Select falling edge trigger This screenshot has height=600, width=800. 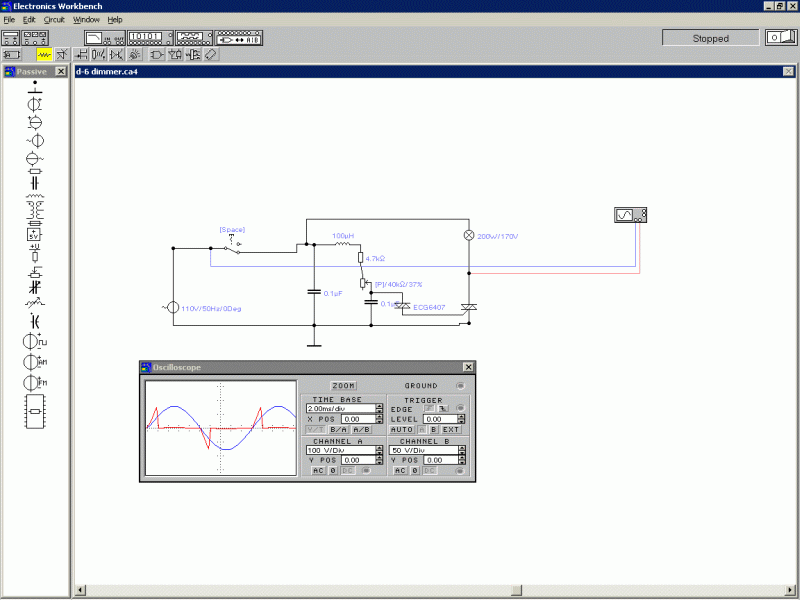pyautogui.click(x=443, y=409)
